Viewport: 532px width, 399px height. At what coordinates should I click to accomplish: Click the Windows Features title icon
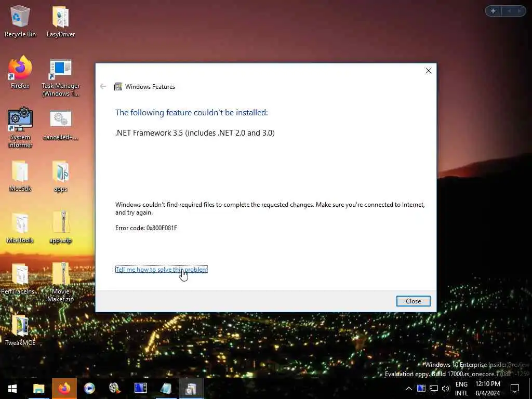click(x=118, y=87)
